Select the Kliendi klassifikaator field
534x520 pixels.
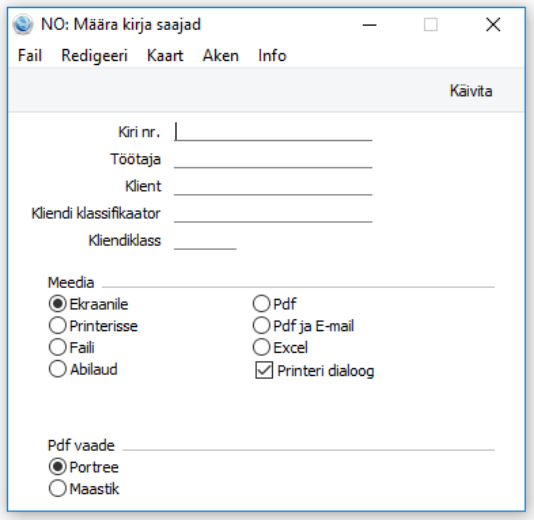(273, 214)
